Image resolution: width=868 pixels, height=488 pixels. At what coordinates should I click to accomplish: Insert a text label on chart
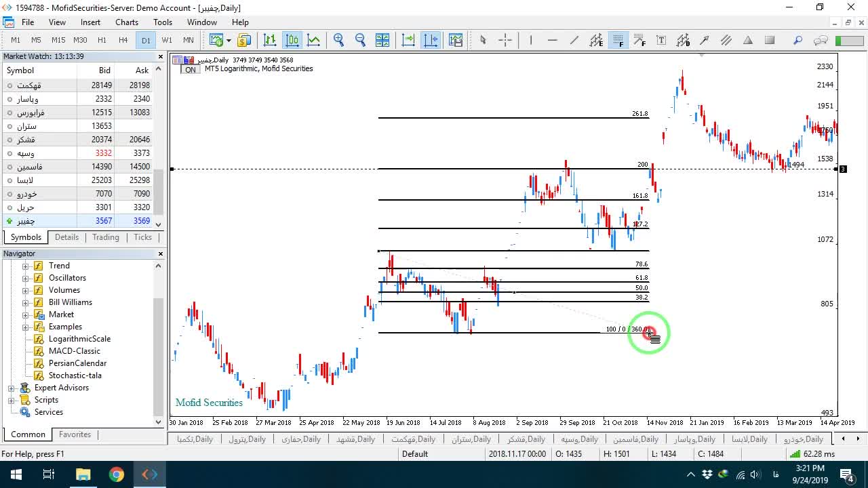click(661, 40)
